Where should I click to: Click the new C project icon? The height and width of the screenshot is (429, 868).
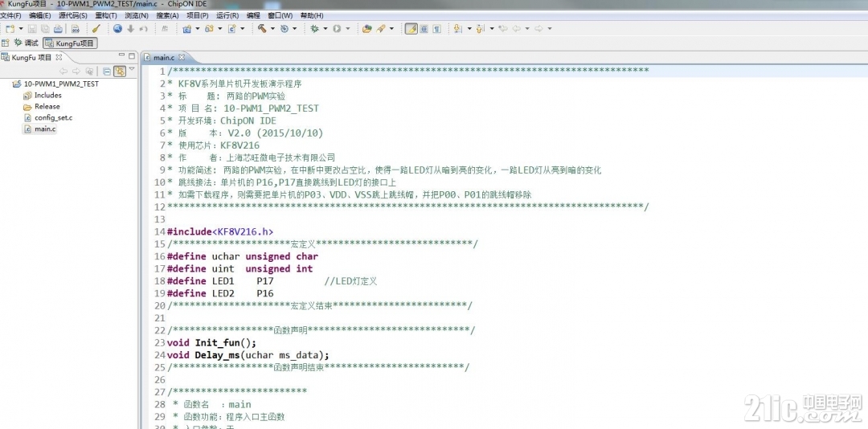click(x=186, y=29)
